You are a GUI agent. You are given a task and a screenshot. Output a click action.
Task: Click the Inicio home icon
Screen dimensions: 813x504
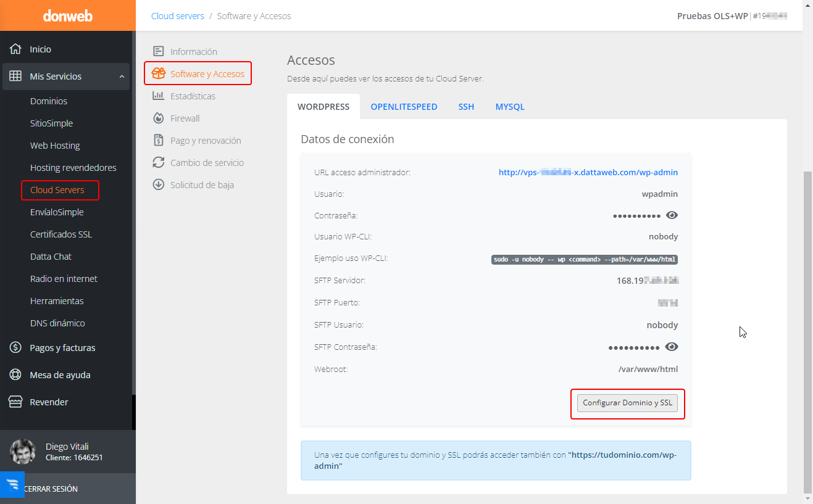pos(15,49)
